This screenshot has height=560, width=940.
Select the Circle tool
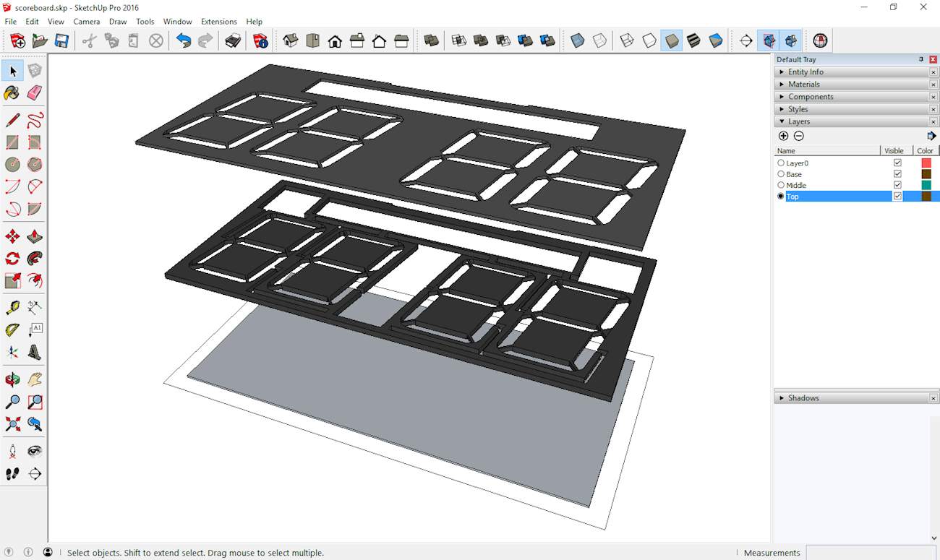tap(12, 165)
